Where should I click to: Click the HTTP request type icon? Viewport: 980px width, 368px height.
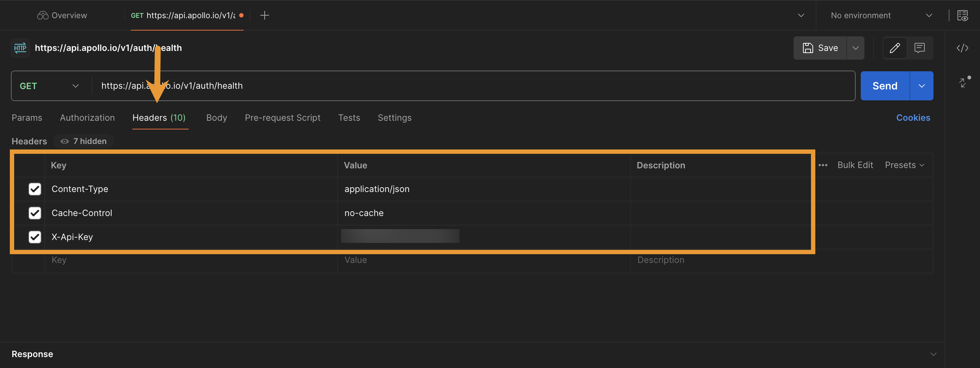point(20,48)
